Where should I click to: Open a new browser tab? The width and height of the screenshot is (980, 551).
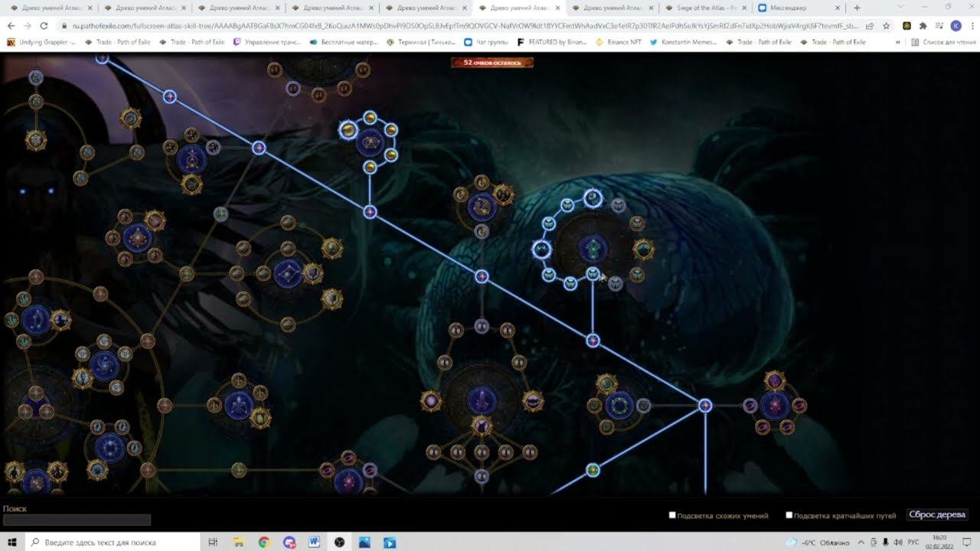[x=857, y=8]
